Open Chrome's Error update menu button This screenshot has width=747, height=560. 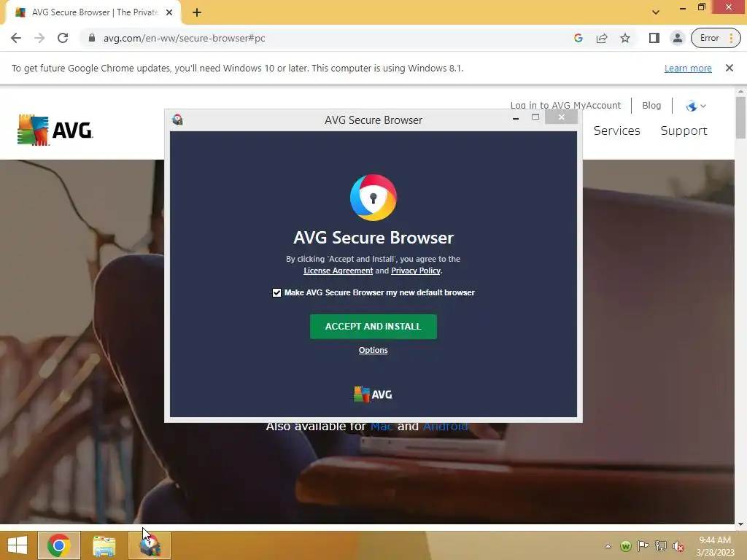coord(716,38)
